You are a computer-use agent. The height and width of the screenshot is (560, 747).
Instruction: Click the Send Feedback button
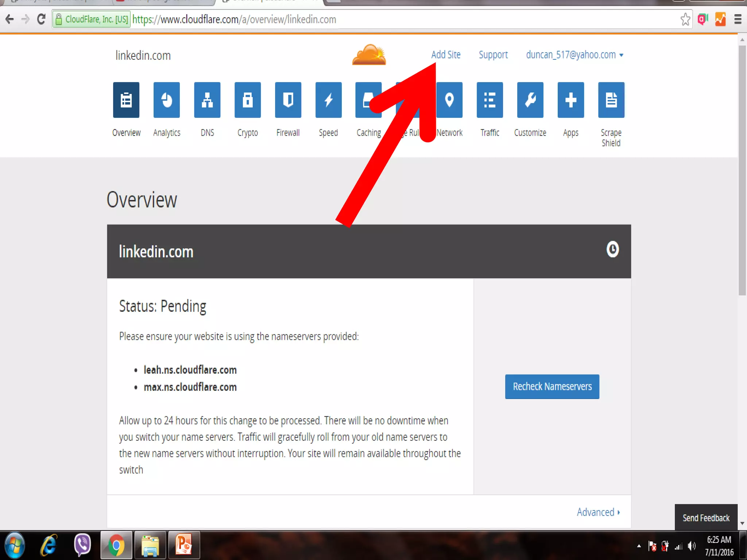pyautogui.click(x=706, y=518)
